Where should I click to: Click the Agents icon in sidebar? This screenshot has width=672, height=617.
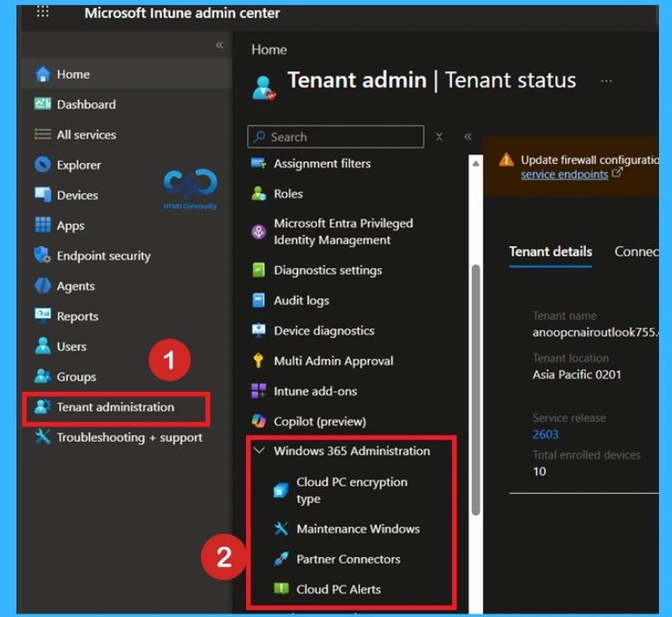click(x=42, y=286)
